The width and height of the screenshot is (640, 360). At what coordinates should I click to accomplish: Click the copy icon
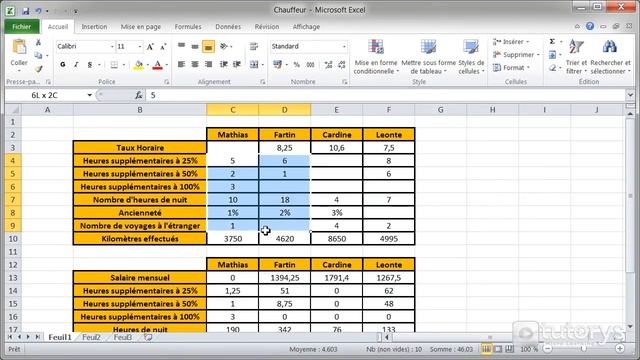(x=38, y=56)
